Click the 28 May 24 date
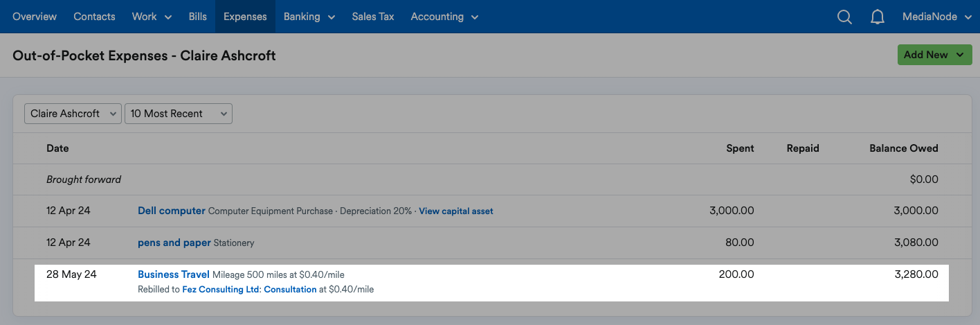The height and width of the screenshot is (325, 980). 71,274
